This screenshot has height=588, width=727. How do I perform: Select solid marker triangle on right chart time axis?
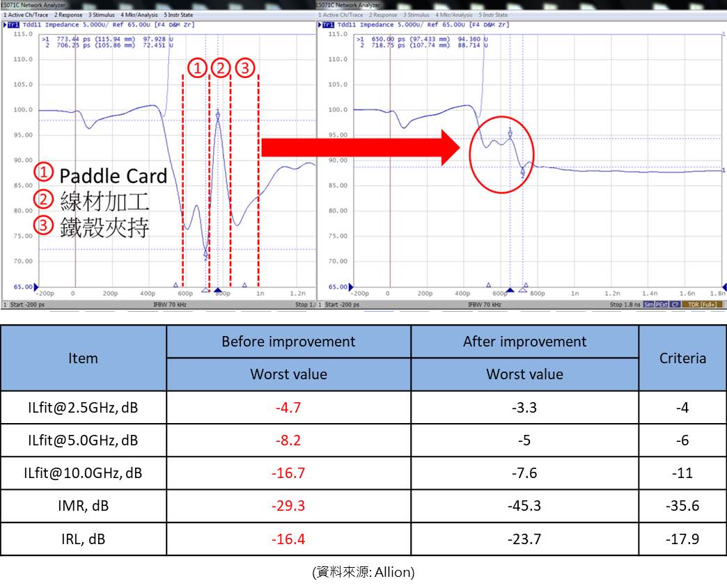tap(510, 290)
